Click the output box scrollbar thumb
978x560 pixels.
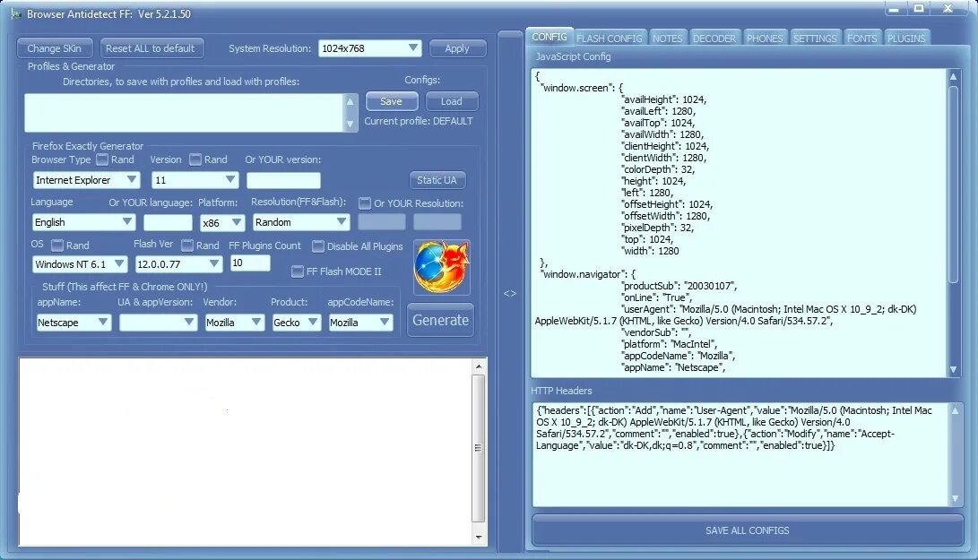click(479, 448)
